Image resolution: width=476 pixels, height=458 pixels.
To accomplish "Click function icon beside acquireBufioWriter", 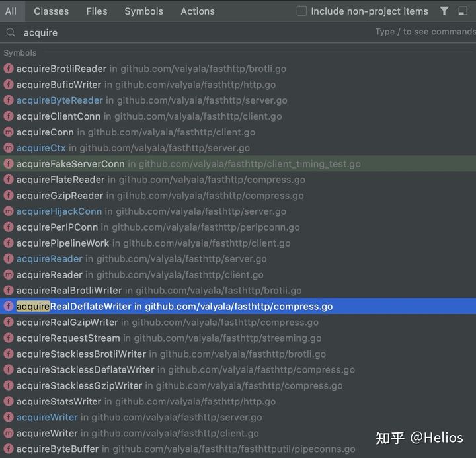I will (x=9, y=85).
